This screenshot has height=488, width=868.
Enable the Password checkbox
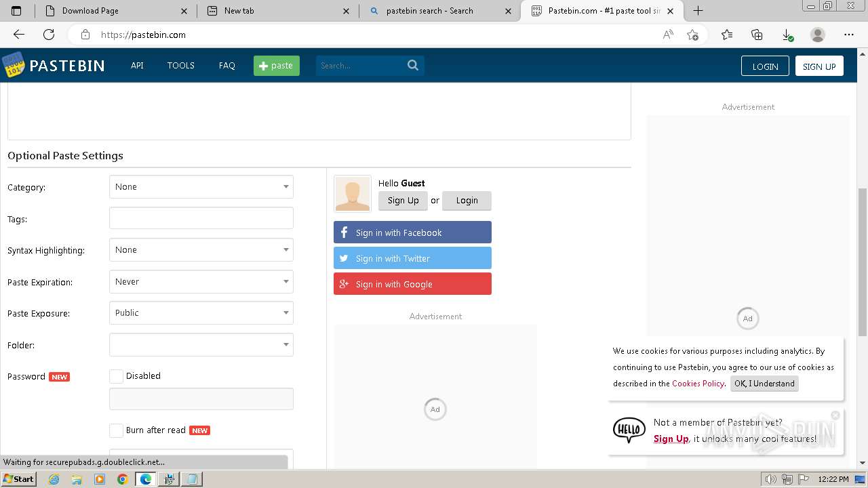(116, 376)
